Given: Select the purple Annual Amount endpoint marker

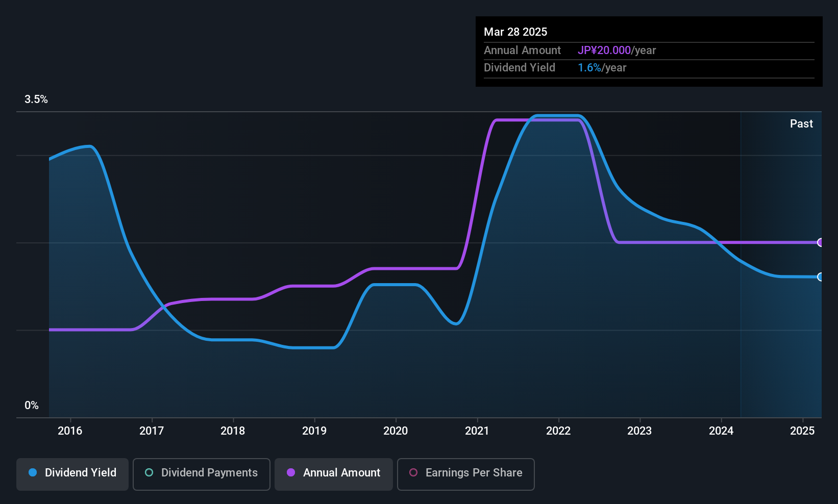Looking at the screenshot, I should tap(820, 242).
